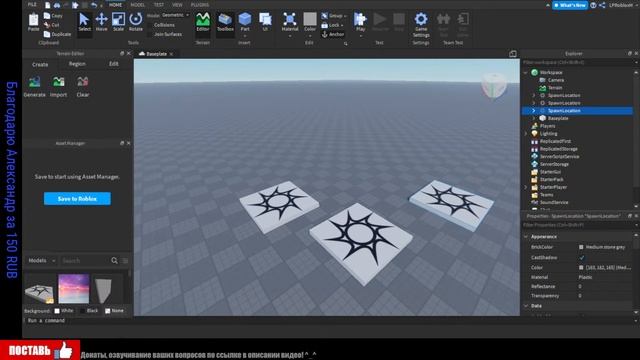
Task: Switch to the VIEW ribbon tab
Action: [177, 5]
